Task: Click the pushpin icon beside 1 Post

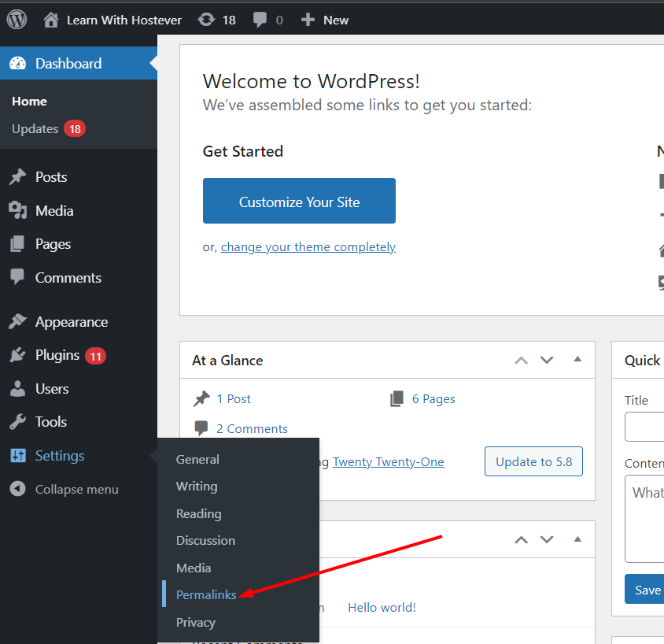Action: [x=201, y=398]
